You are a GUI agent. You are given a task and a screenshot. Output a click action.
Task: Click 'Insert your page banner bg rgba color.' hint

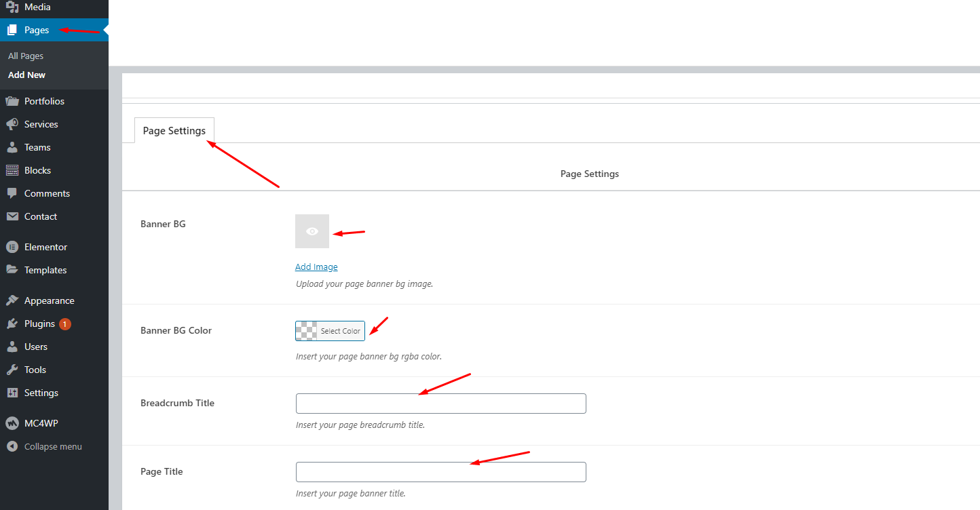coord(369,357)
